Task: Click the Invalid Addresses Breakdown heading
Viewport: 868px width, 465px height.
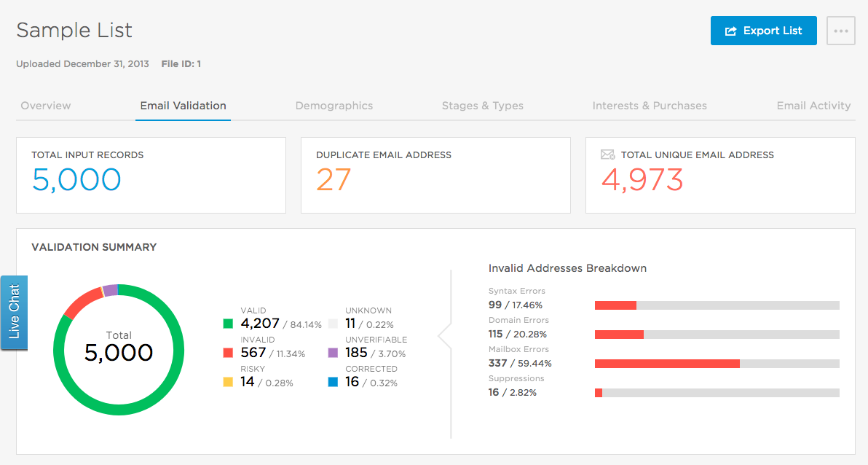Action: pos(567,268)
